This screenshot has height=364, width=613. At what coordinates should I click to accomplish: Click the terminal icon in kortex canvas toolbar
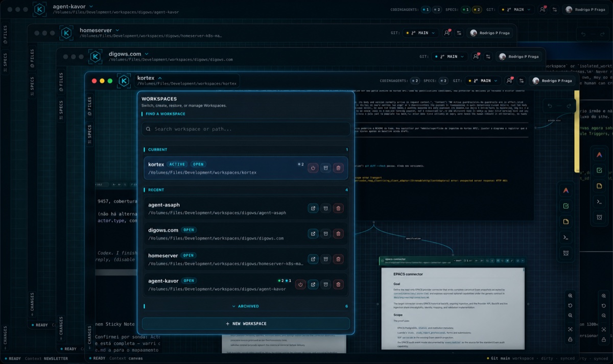pos(565,237)
